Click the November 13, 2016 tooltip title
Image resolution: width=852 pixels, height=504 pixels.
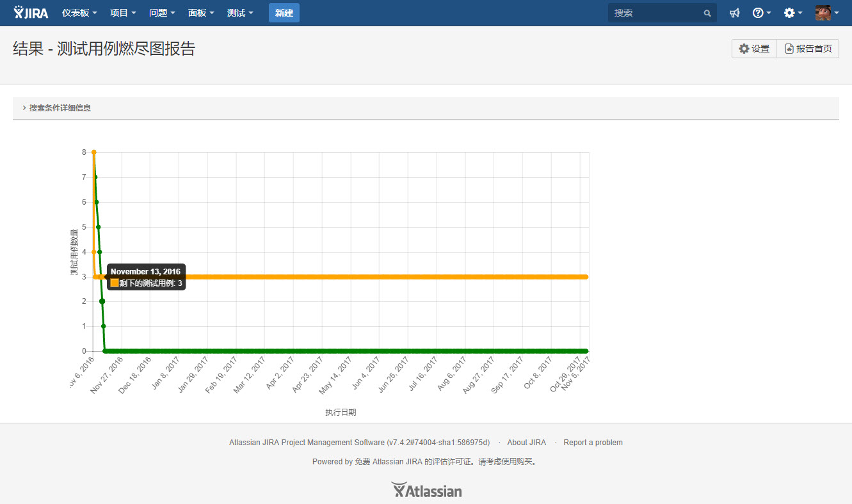point(145,272)
